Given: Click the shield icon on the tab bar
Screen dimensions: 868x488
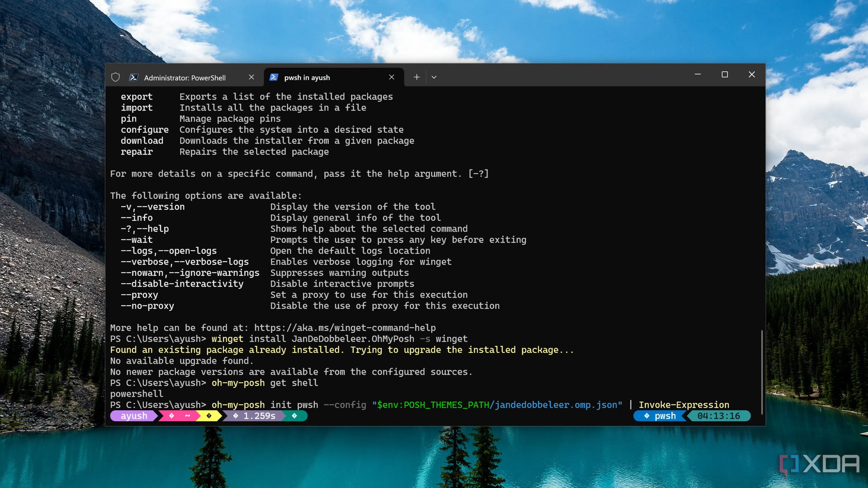Looking at the screenshot, I should 115,77.
